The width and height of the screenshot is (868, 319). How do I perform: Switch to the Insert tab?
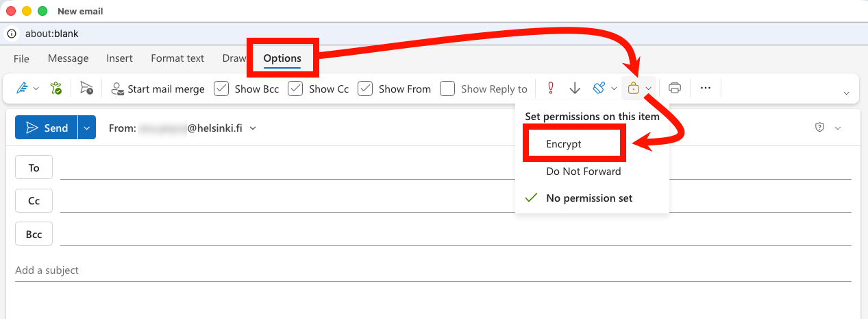pos(119,58)
